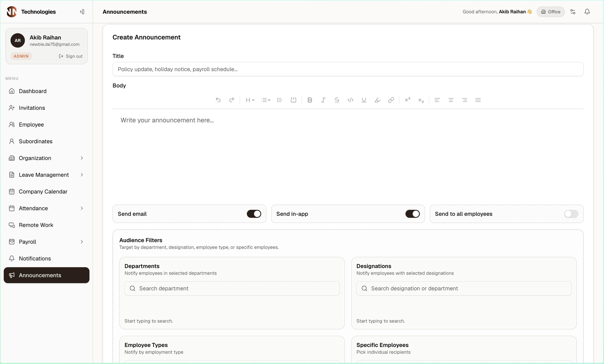Select the Announcements menu item
Viewport: 604px width, 364px height.
coord(47,275)
